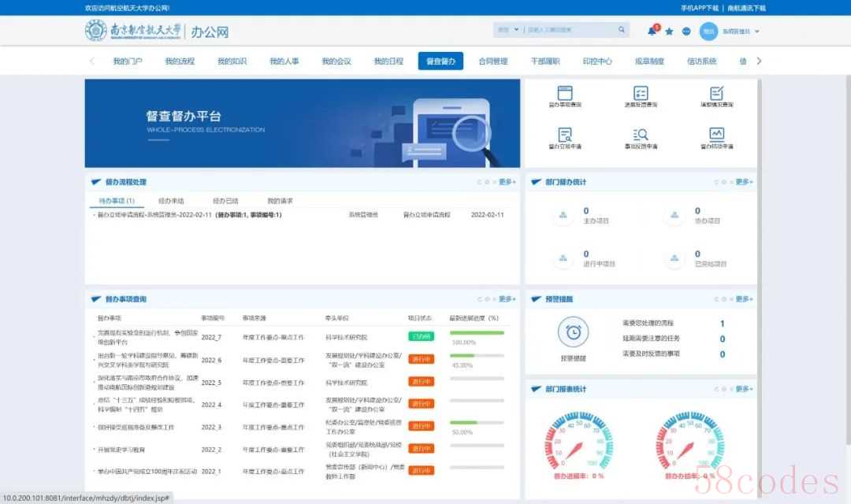Click the 主办项目 statistic icon
This screenshot has width=851, height=504.
point(563,215)
